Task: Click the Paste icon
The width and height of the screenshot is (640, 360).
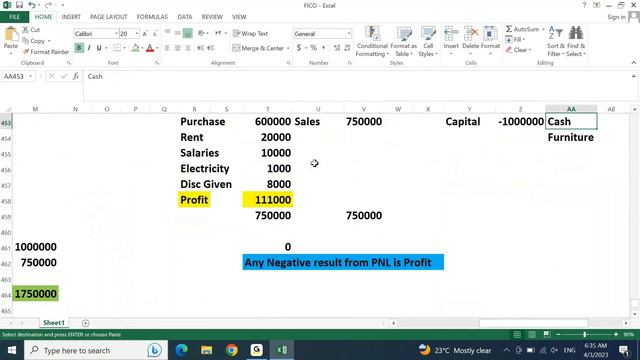Action: pos(11,34)
